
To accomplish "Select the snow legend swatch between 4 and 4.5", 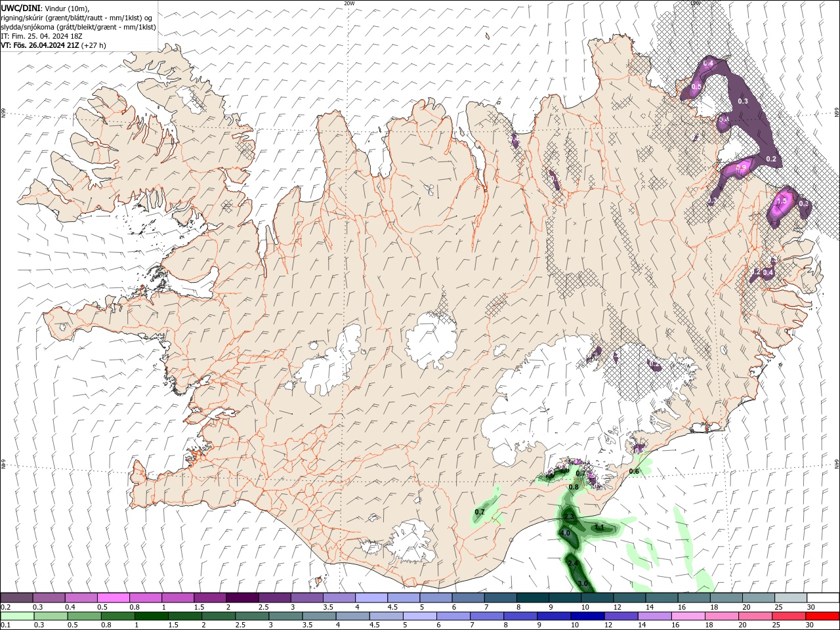I will coord(371,598).
